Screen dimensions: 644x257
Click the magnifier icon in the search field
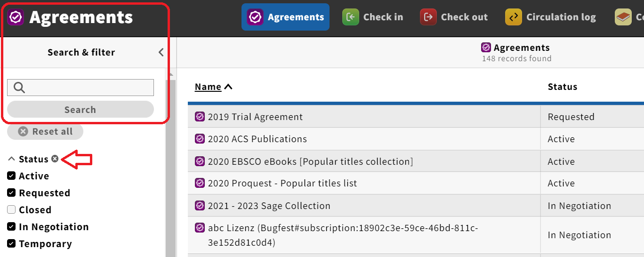[x=19, y=88]
